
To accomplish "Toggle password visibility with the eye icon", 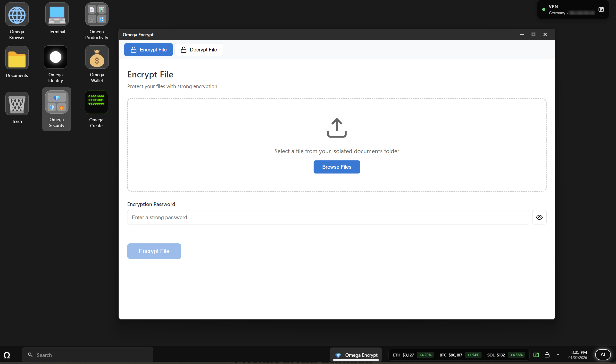I will pyautogui.click(x=539, y=217).
